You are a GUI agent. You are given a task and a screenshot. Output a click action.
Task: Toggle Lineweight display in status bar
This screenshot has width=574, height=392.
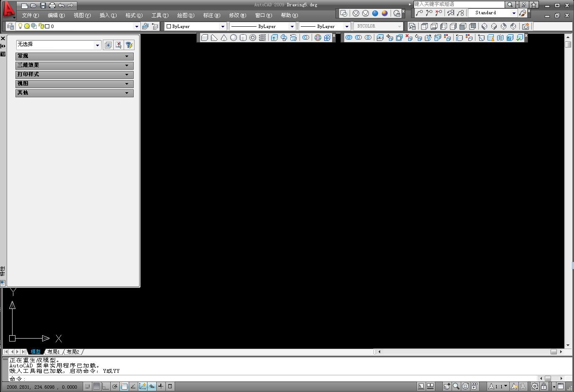tap(161, 387)
